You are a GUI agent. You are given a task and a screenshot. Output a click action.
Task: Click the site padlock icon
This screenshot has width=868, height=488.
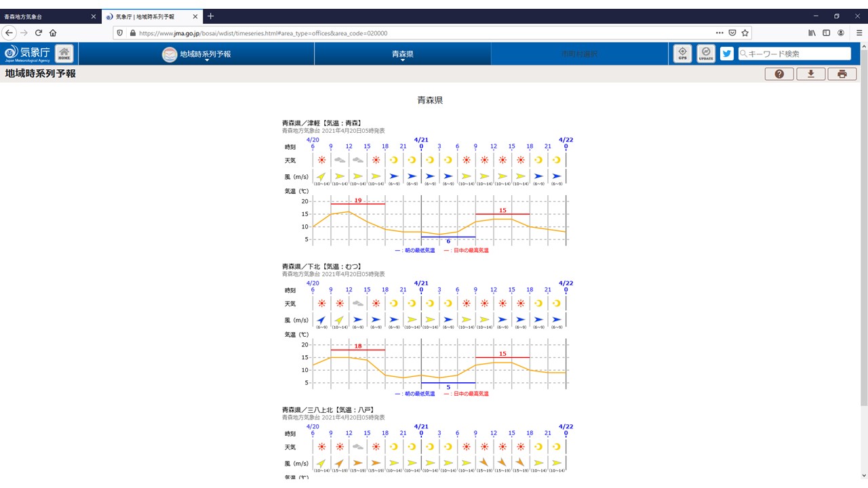pos(132,33)
